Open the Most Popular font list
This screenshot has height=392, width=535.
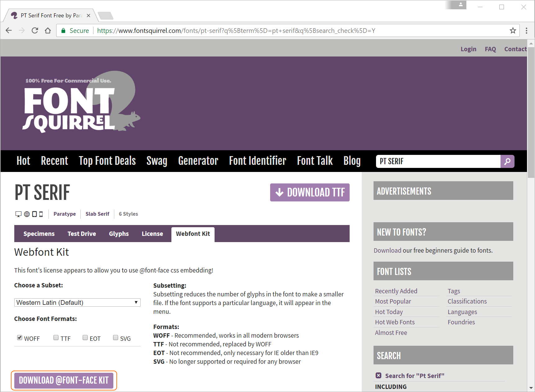[x=393, y=301]
